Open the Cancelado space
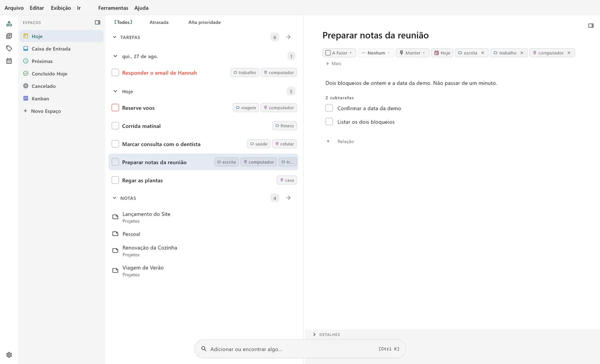 coord(61,86)
